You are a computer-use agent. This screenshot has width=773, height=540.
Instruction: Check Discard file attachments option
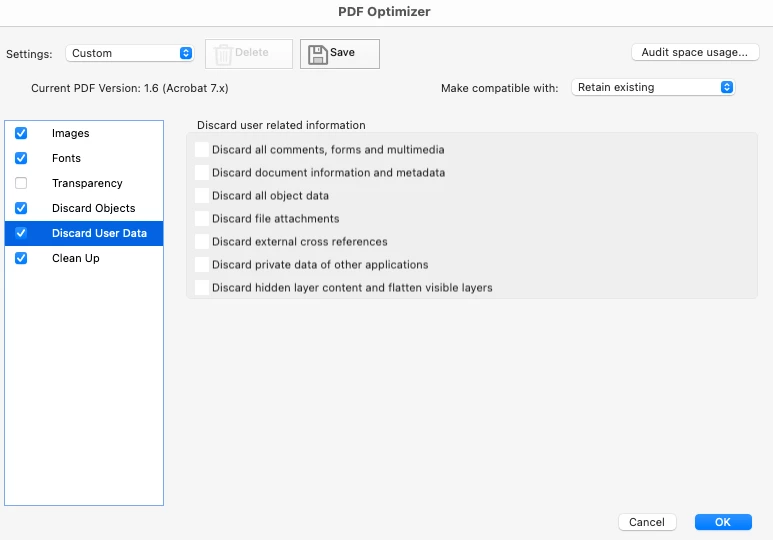tap(202, 219)
